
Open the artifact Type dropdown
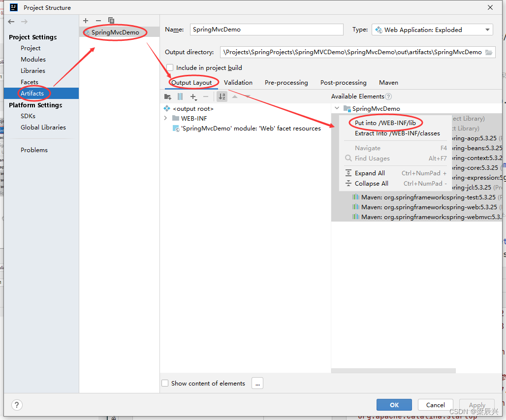coord(433,30)
